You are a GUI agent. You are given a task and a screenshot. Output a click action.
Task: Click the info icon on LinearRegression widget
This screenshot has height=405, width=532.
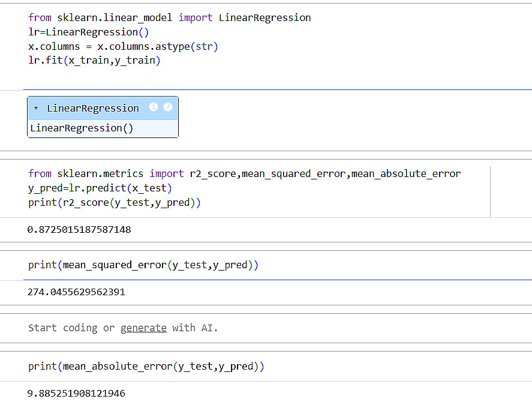154,107
